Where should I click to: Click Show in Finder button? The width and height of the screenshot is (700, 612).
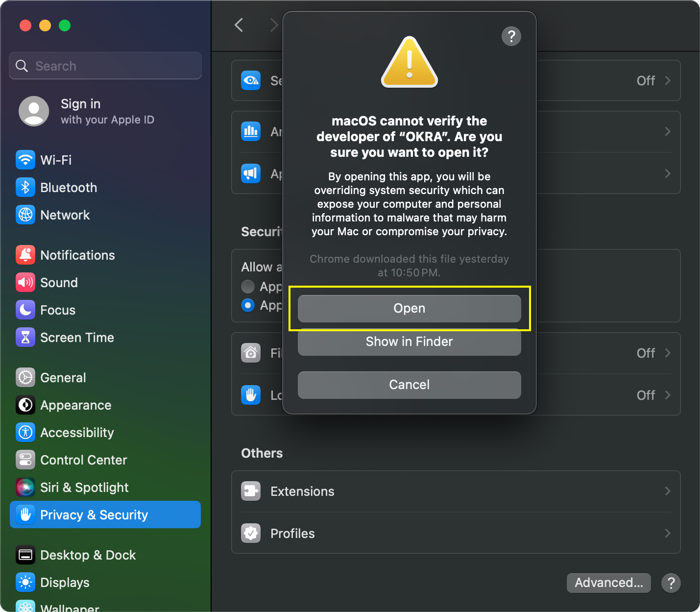click(x=410, y=342)
